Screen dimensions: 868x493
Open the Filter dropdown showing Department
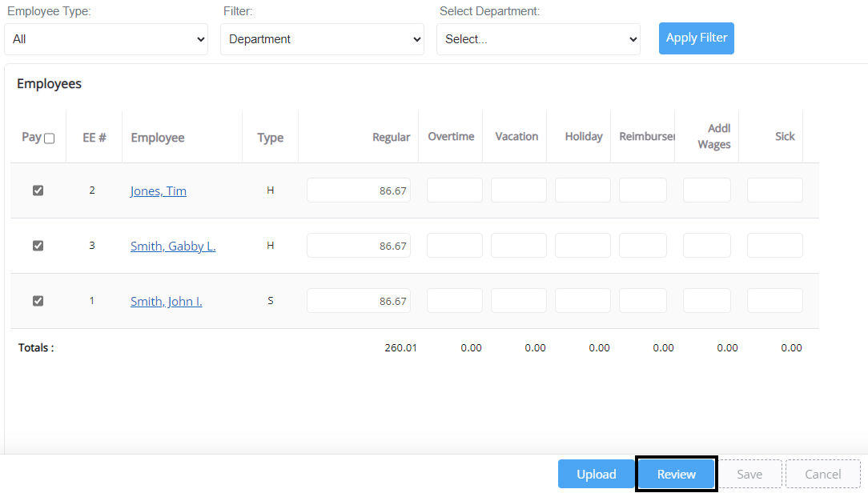[x=322, y=38]
